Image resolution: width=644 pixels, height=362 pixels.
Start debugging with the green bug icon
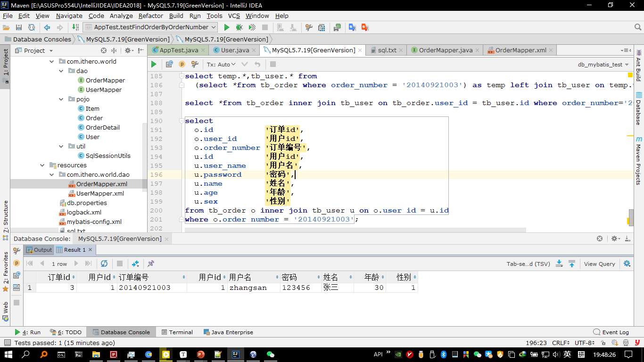pyautogui.click(x=239, y=27)
